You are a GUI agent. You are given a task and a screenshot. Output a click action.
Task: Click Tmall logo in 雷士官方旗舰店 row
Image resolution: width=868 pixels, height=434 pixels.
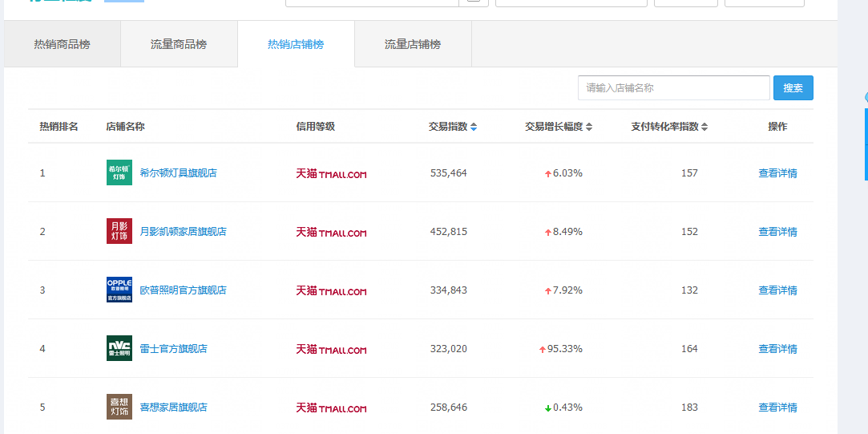[x=331, y=350]
